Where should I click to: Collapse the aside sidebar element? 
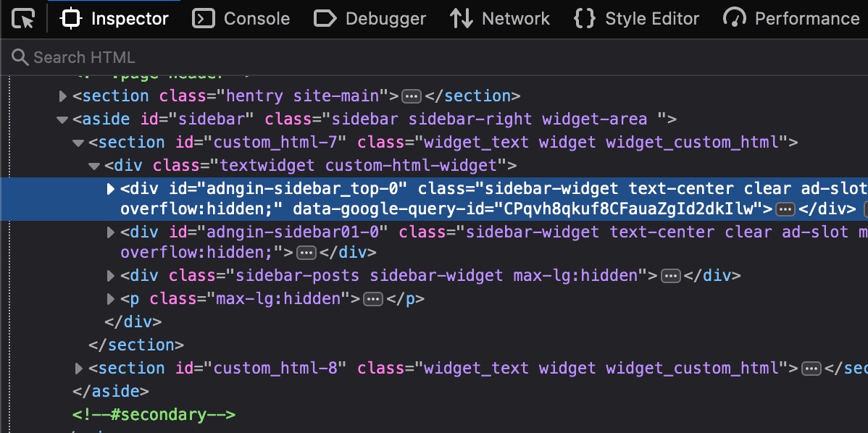(x=63, y=119)
